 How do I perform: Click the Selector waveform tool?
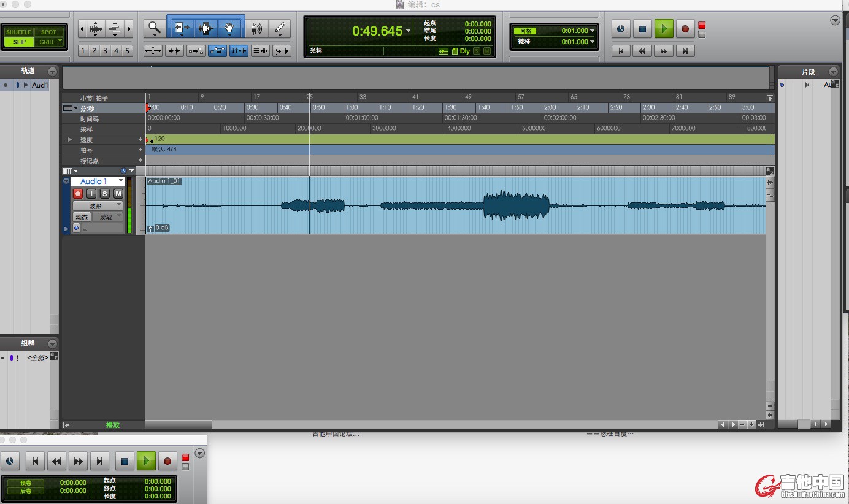coord(206,28)
